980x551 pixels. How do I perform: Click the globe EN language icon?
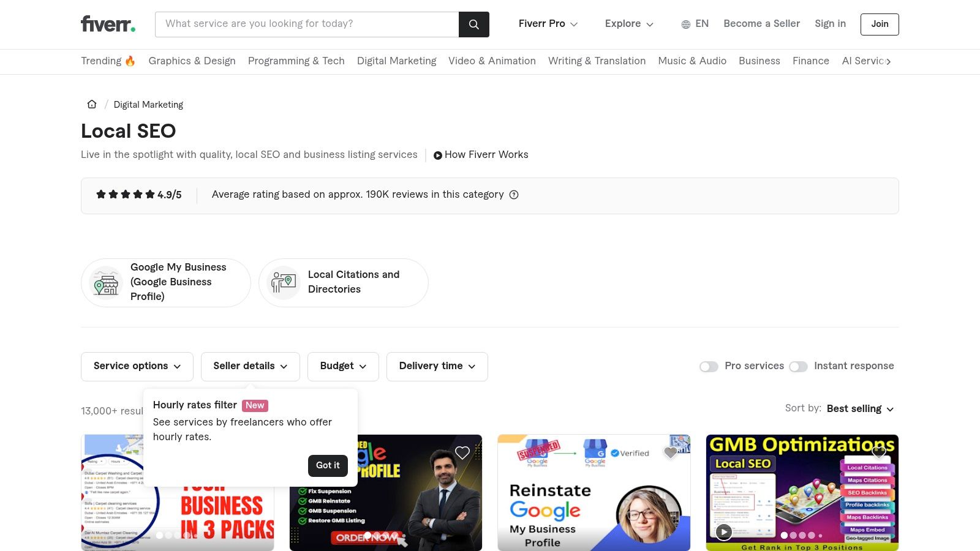coord(685,24)
